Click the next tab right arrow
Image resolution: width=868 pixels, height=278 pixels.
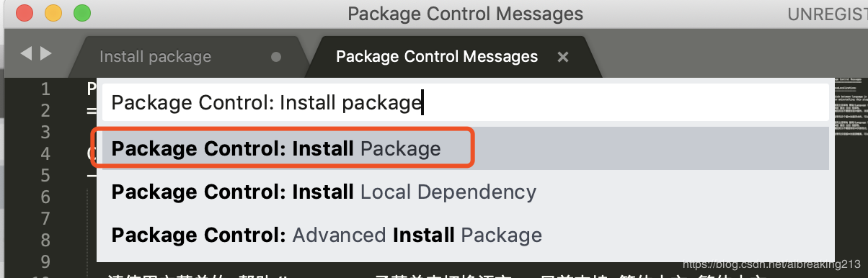pyautogui.click(x=46, y=53)
